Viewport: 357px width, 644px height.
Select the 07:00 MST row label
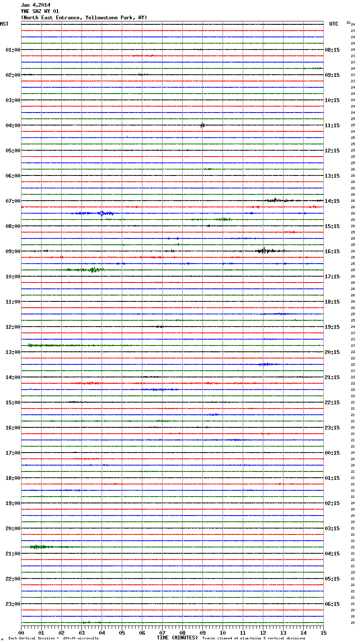pyautogui.click(x=13, y=201)
